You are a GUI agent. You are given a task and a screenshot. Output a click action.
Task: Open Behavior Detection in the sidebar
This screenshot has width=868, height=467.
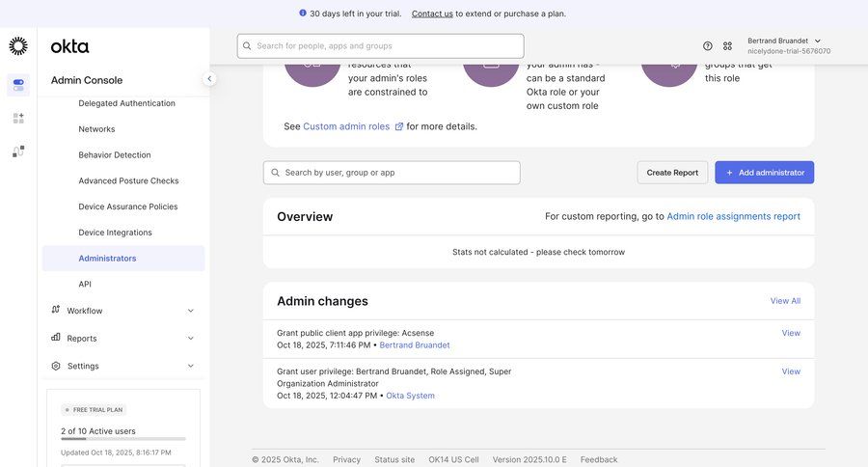pyautogui.click(x=115, y=155)
